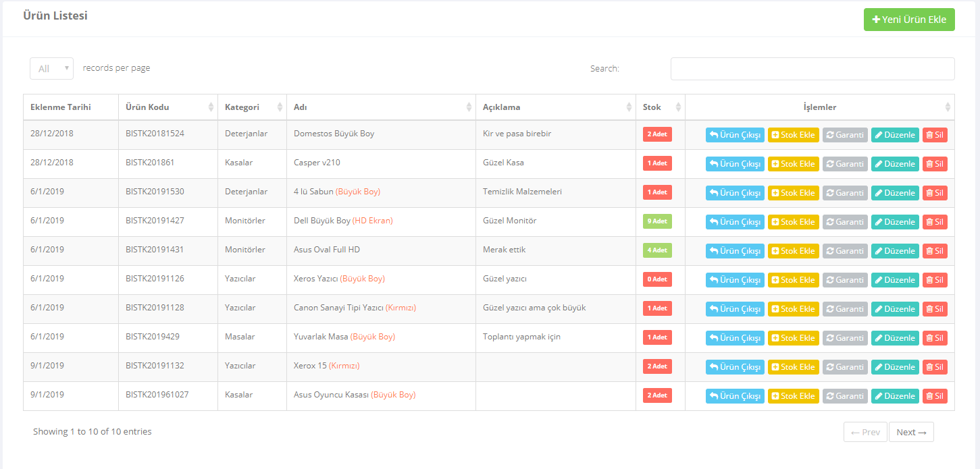Screen dimensions: 980x469
Task: Click the 4 Adet stock badge
Action: (657, 250)
